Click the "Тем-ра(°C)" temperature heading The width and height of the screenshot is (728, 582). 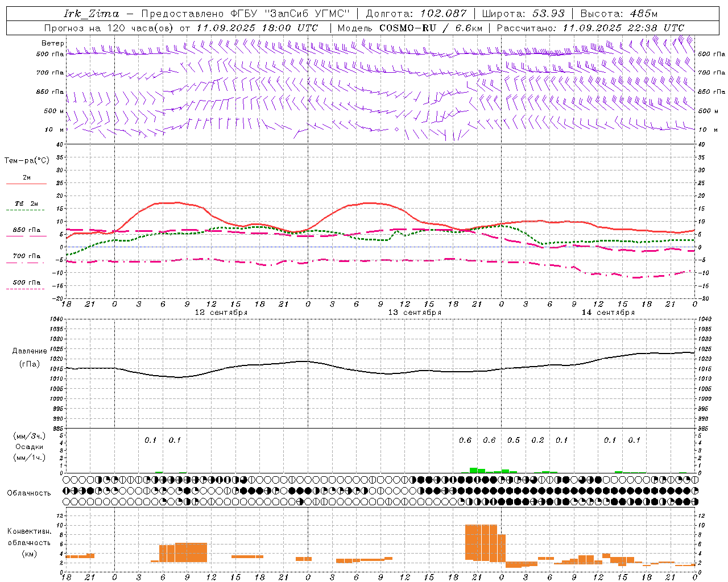(x=27, y=161)
